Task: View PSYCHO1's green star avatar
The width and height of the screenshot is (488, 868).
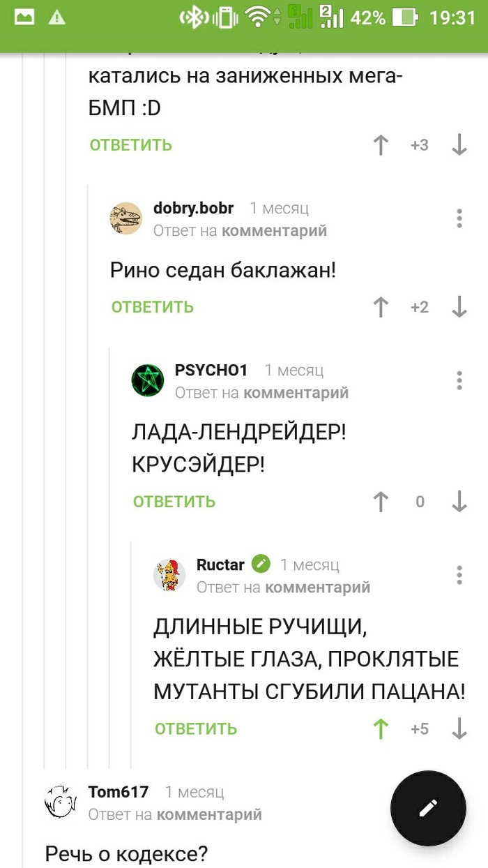Action: click(x=148, y=380)
